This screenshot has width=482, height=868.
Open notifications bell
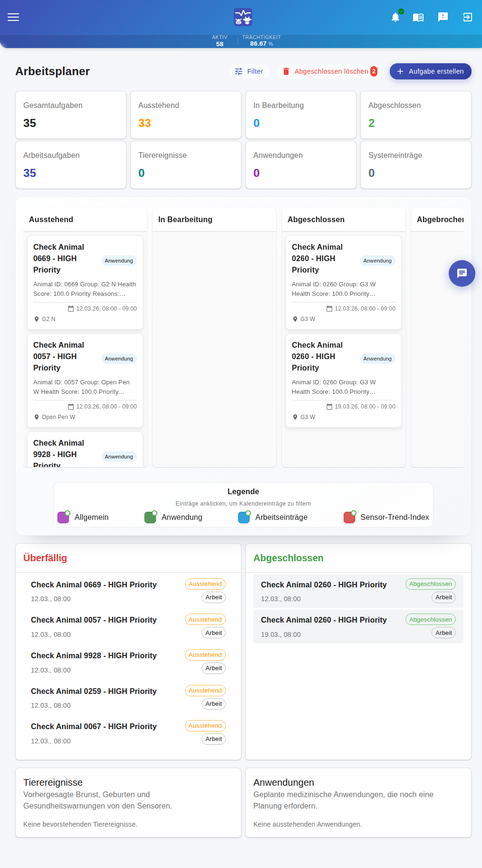[395, 17]
